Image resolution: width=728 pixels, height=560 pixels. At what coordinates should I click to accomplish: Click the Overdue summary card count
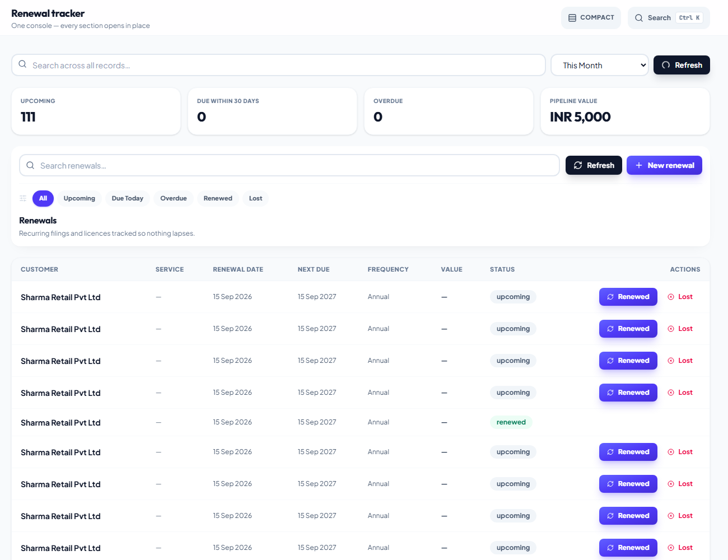point(378,117)
